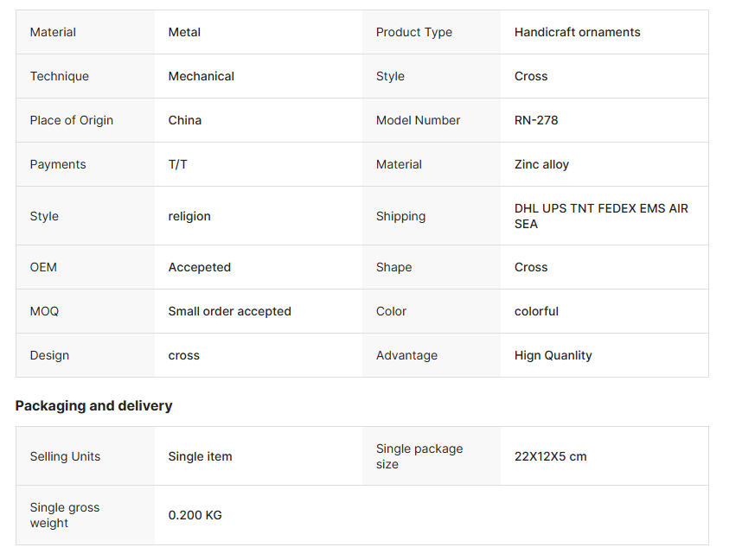Click the 'Product Type' label cell
This screenshot has width=742, height=560.
pyautogui.click(x=413, y=32)
